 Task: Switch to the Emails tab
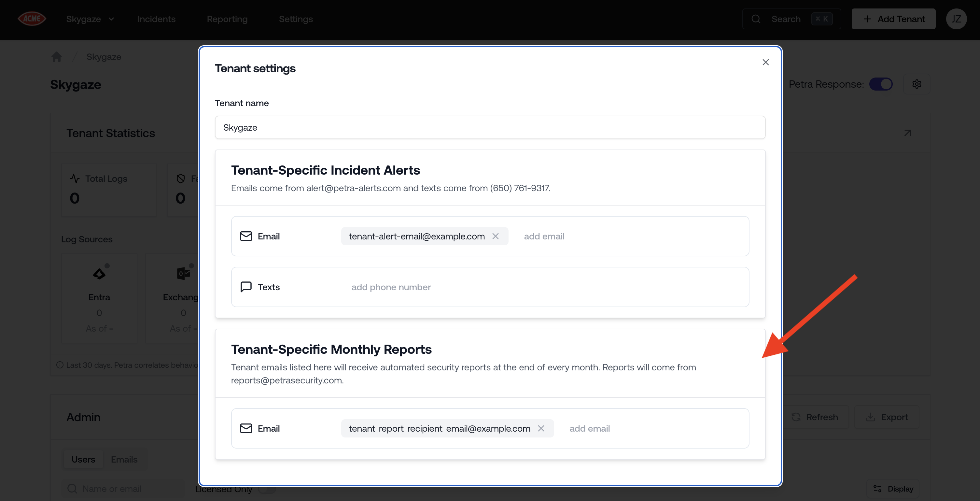124,459
